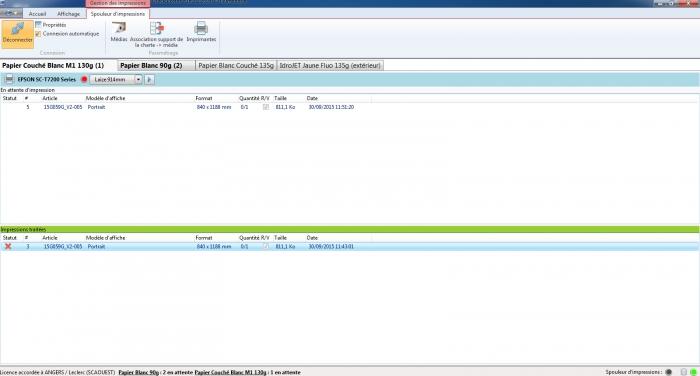Click the red cross status of job 3
Image resolution: width=700 pixels, height=376 pixels.
[8, 246]
